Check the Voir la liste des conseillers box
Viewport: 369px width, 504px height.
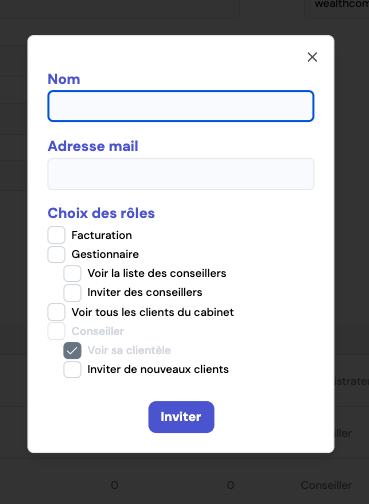72,273
